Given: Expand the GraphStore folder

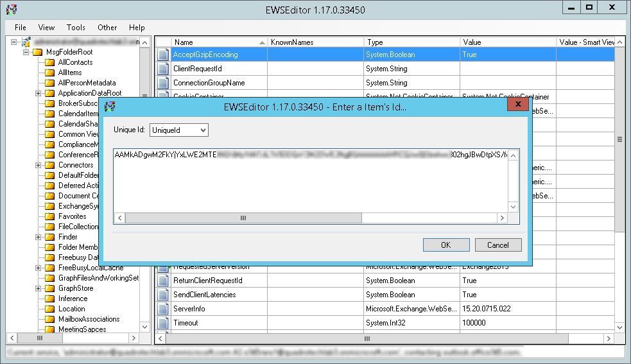Looking at the screenshot, I should click(x=38, y=288).
